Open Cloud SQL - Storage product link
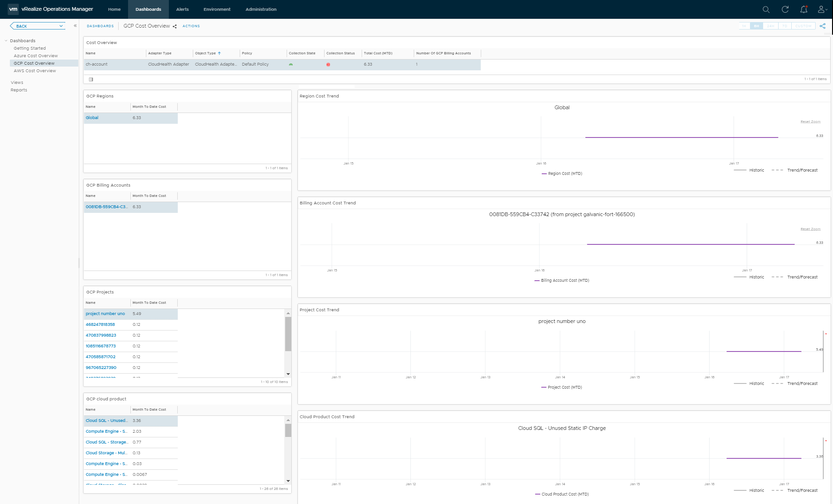The height and width of the screenshot is (504, 833). click(106, 442)
